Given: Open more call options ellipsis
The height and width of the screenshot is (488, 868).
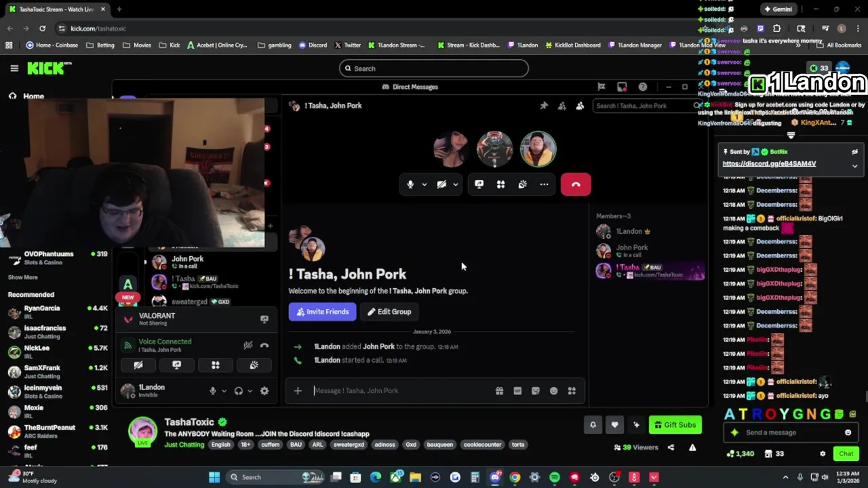Looking at the screenshot, I should 544,184.
